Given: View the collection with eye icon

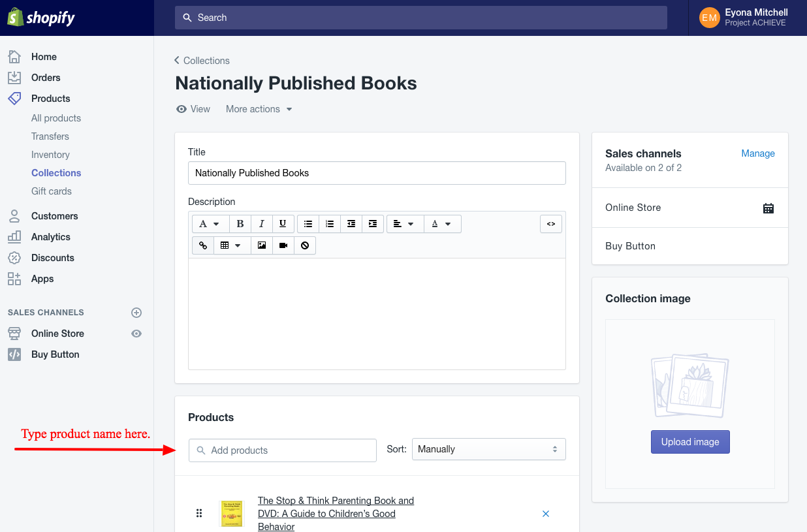Looking at the screenshot, I should click(182, 109).
